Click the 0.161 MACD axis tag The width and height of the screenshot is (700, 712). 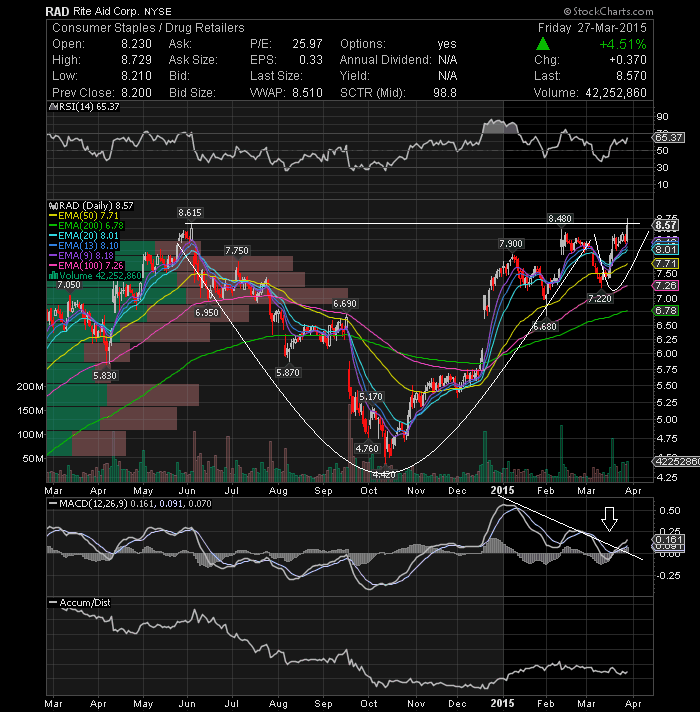tap(668, 539)
